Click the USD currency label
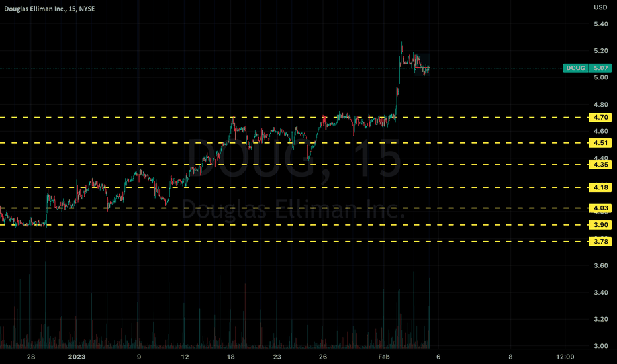 coord(600,7)
